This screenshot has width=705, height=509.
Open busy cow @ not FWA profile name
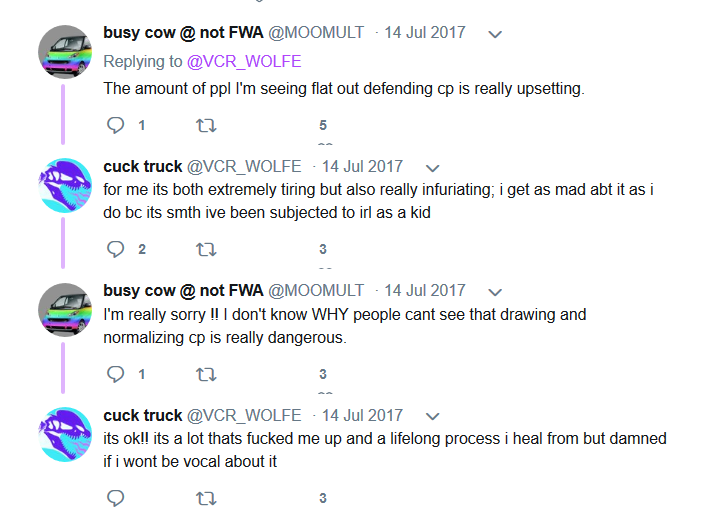183,33
